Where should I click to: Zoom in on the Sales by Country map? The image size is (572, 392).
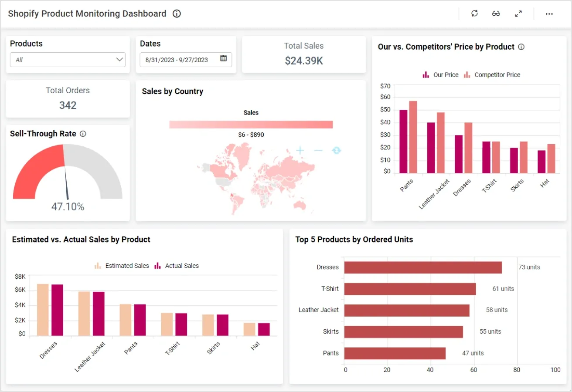tap(300, 150)
